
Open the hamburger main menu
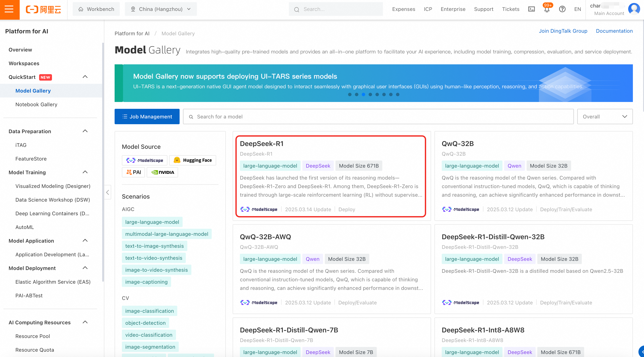pyautogui.click(x=9, y=9)
